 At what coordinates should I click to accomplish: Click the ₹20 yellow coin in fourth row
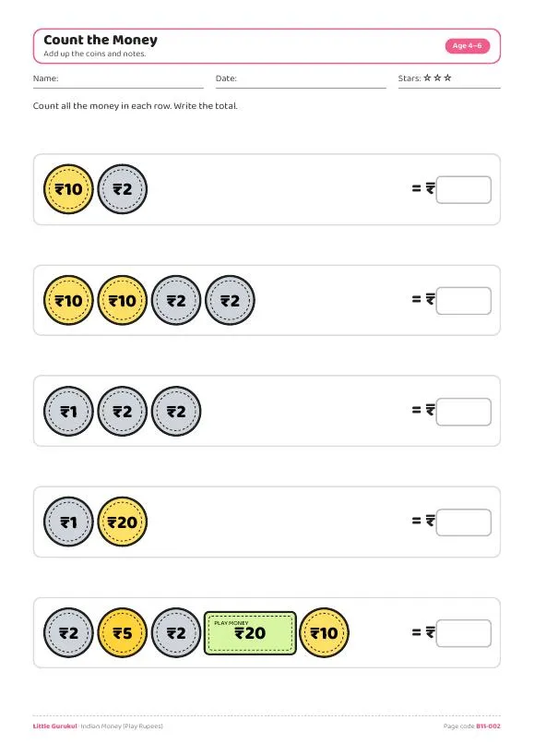pos(123,522)
